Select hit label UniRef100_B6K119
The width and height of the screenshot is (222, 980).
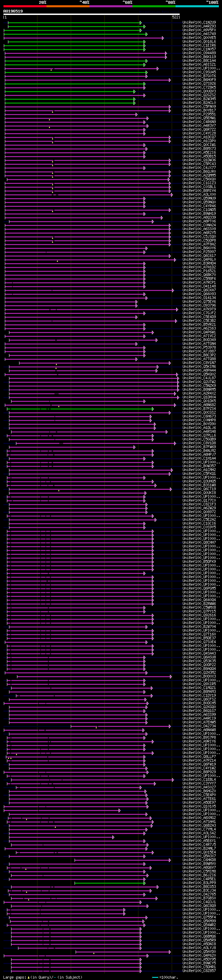(x=199, y=57)
